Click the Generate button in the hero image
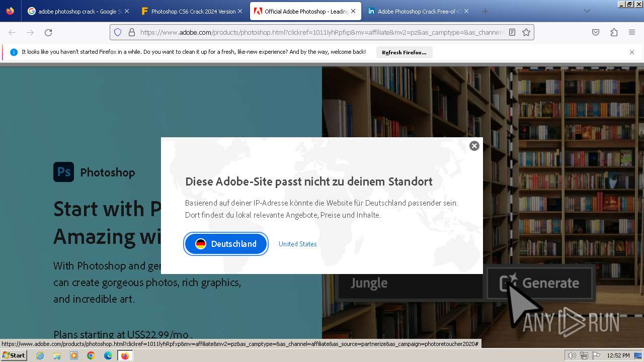The height and width of the screenshot is (362, 644). (540, 283)
